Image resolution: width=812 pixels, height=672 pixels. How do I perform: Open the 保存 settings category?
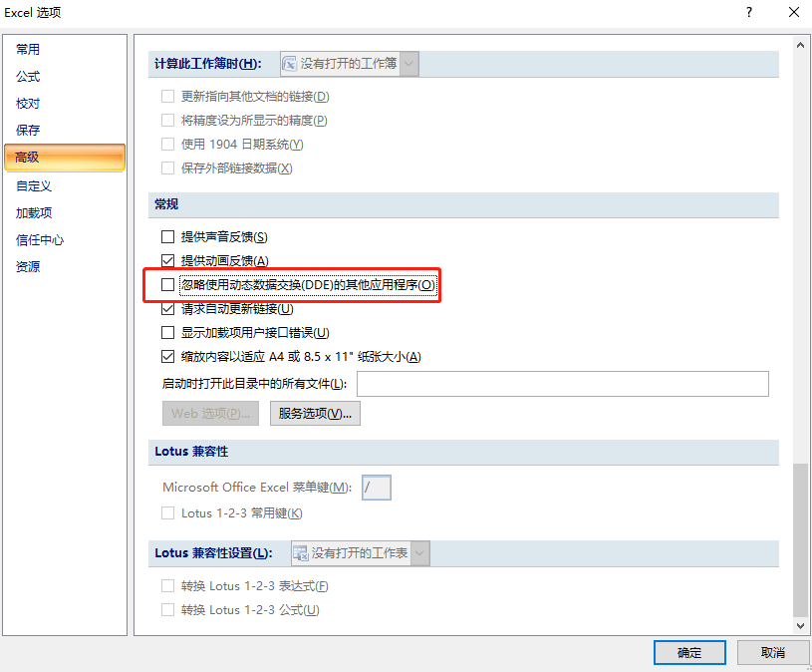(28, 130)
